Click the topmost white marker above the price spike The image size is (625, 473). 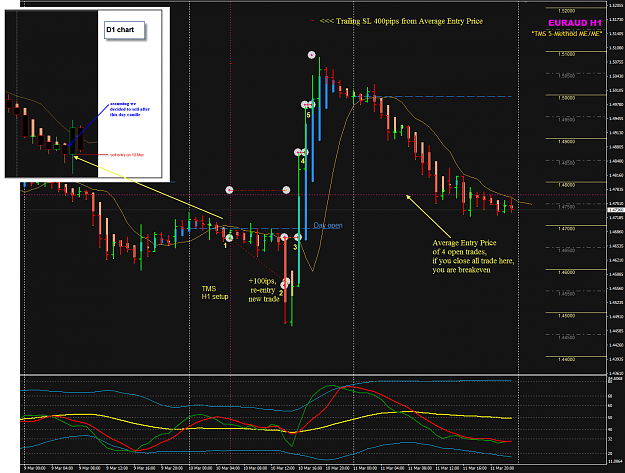(x=311, y=55)
